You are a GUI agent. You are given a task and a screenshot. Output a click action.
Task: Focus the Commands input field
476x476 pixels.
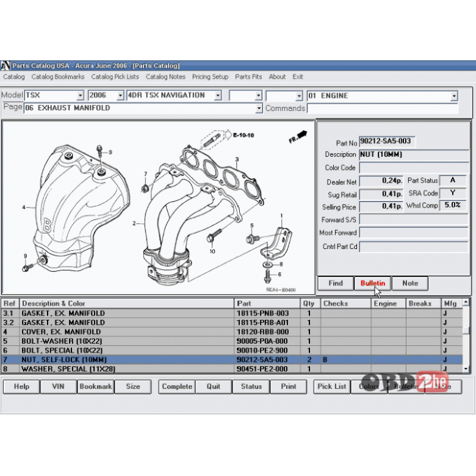click(383, 109)
